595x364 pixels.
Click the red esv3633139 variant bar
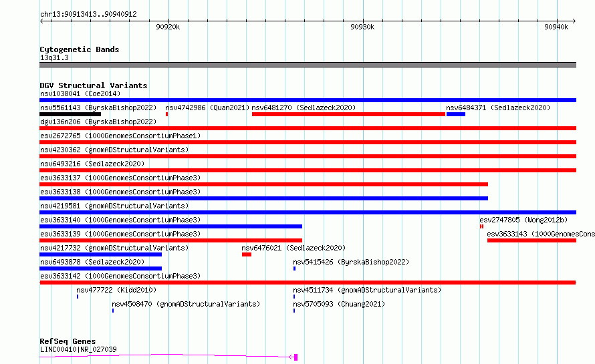(x=170, y=240)
